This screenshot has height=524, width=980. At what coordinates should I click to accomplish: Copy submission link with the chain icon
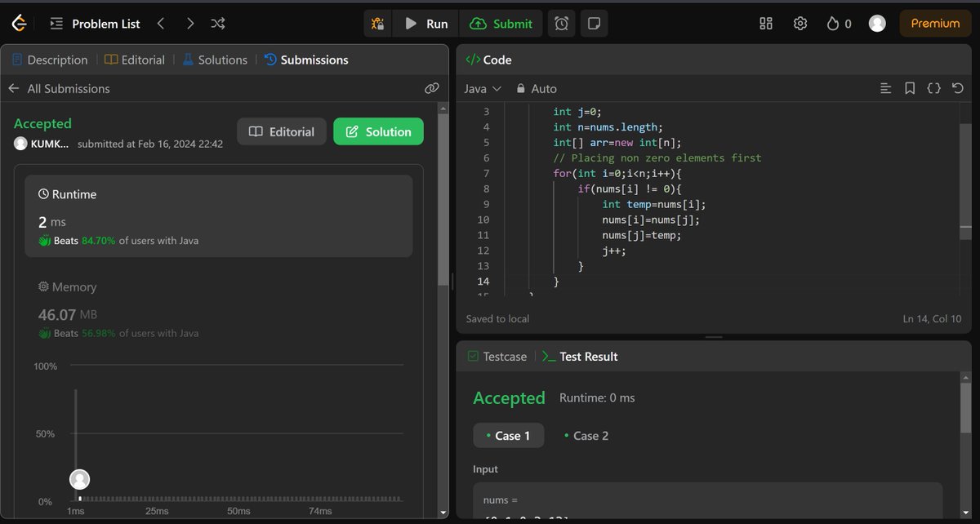click(x=431, y=88)
